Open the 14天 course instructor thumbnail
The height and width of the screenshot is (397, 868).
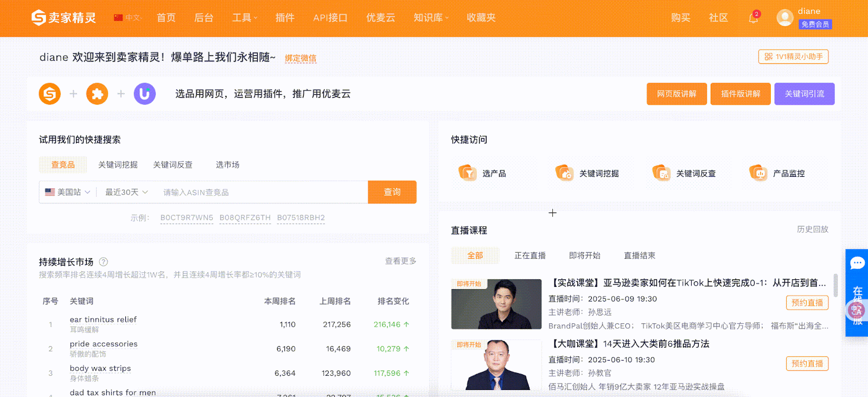coord(496,365)
